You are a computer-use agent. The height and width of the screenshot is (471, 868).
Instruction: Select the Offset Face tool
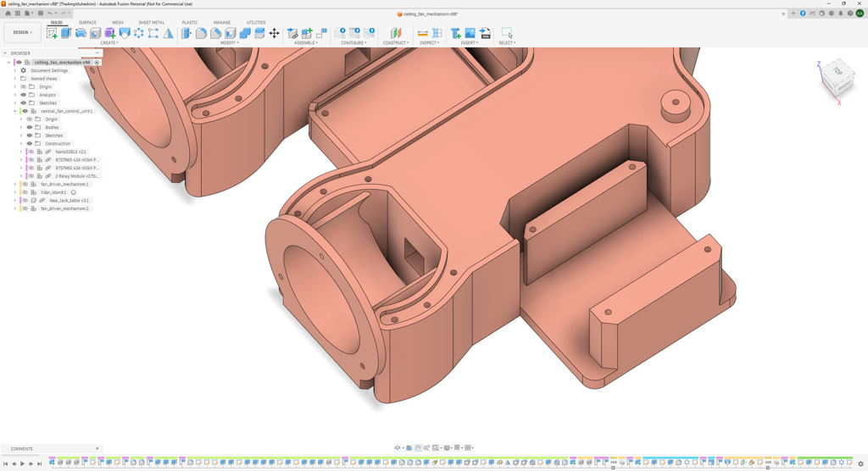(259, 33)
